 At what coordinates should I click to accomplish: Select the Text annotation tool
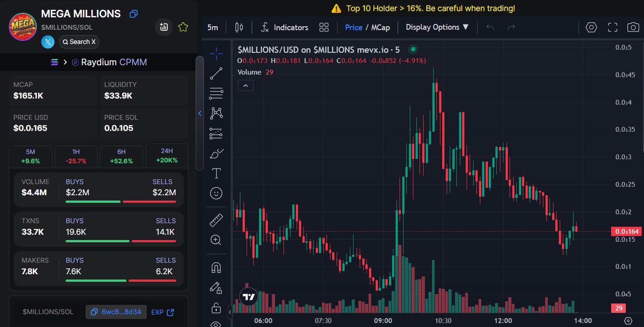click(x=216, y=173)
